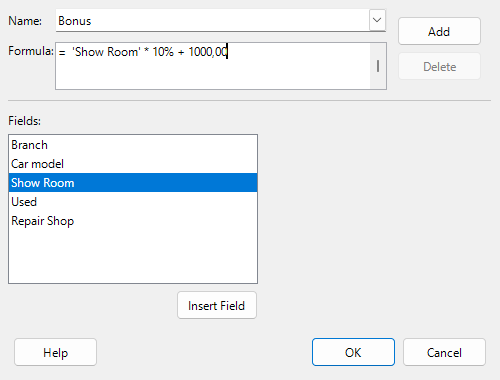This screenshot has height=380, width=500.
Task: Select the highlighted Show Room field
Action: pos(133,183)
